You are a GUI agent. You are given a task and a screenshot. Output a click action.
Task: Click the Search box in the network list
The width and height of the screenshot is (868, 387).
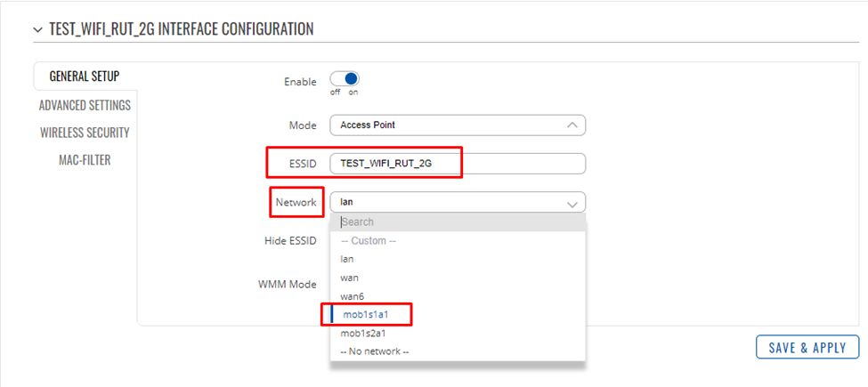pos(458,222)
